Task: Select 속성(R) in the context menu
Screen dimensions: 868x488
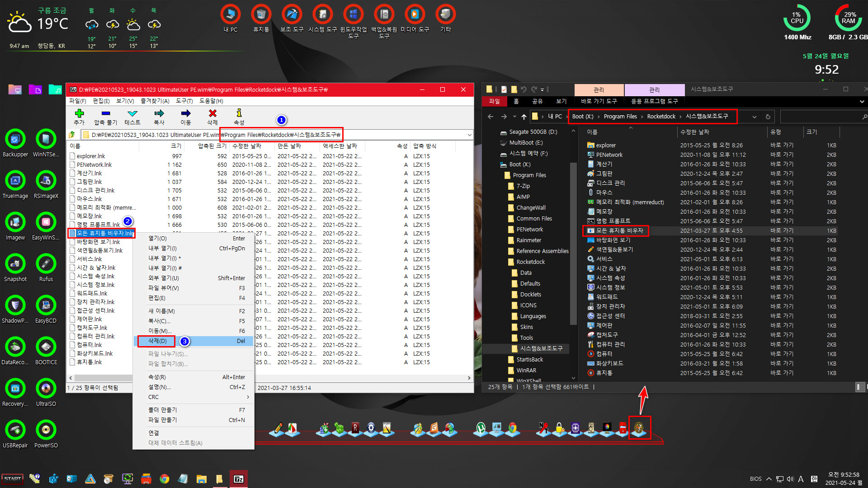Action: (193, 377)
